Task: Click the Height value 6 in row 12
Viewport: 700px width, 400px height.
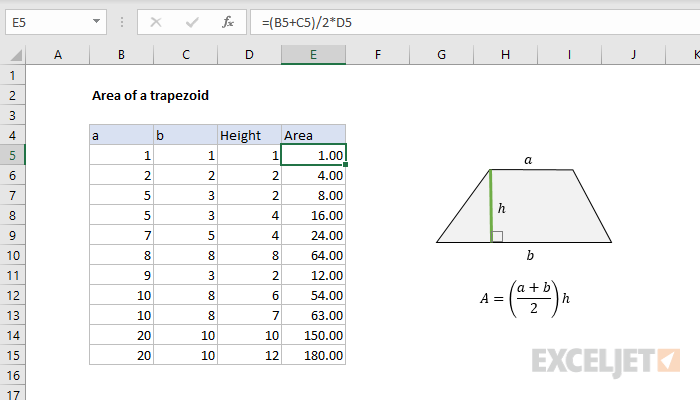Action: pos(250,296)
